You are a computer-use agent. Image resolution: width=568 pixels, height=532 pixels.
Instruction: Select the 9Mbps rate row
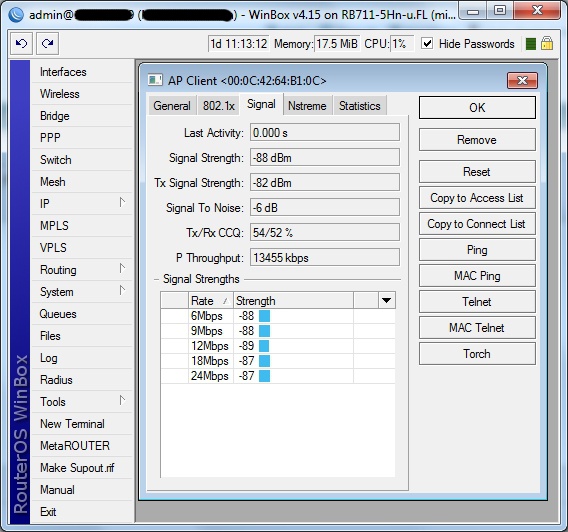[x=278, y=331]
